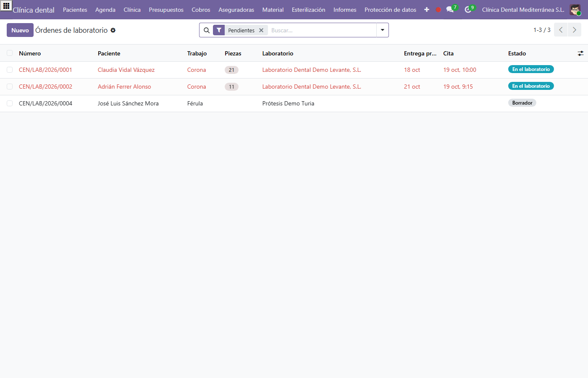Sort the list by the Estado column

coord(517,53)
